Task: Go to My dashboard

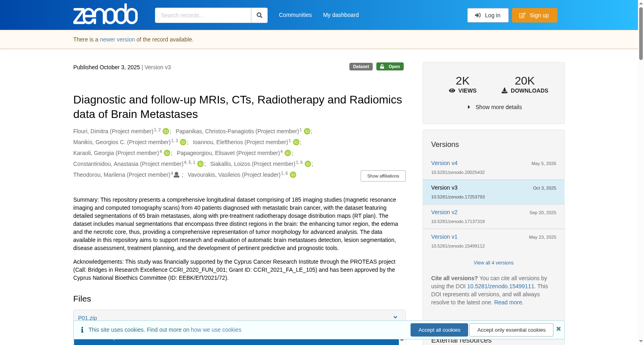Action: pos(341,15)
